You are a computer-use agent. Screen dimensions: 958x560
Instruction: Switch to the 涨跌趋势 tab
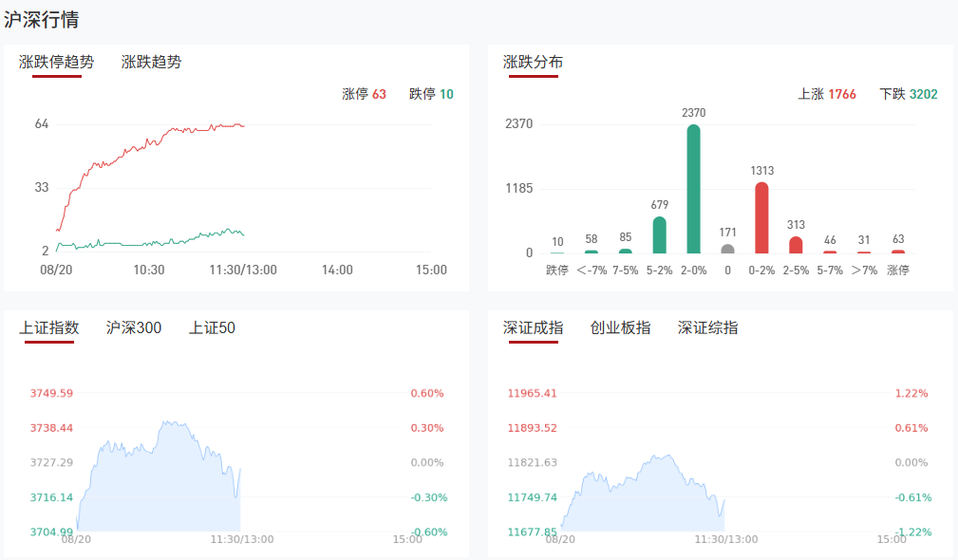151,63
